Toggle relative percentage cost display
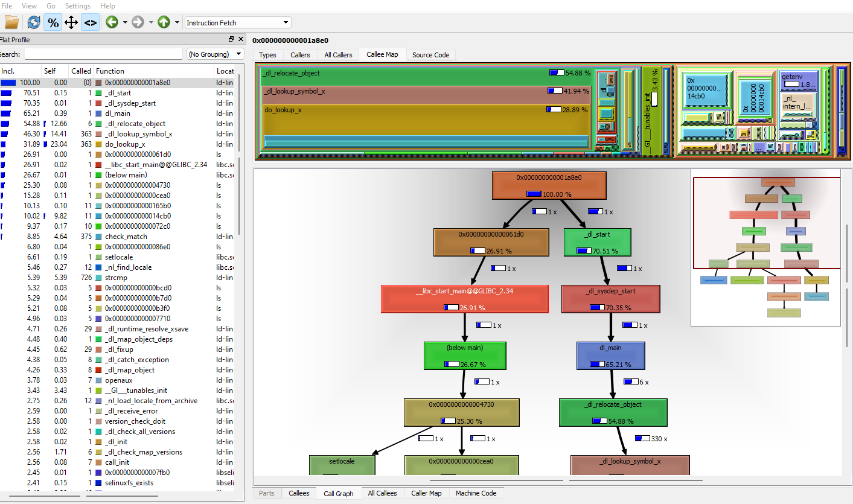Screen dimensions: 853x504 (53, 22)
